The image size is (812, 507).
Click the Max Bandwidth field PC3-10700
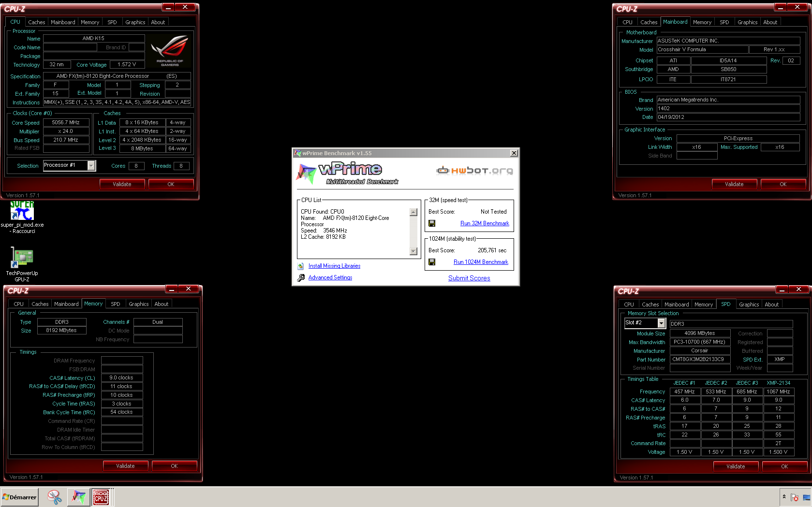point(700,342)
